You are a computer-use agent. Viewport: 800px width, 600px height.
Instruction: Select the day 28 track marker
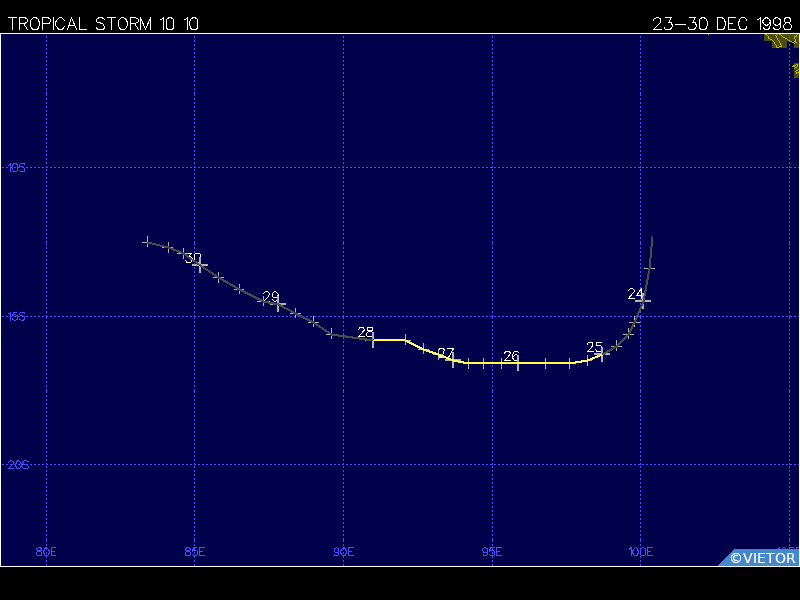pyautogui.click(x=373, y=340)
